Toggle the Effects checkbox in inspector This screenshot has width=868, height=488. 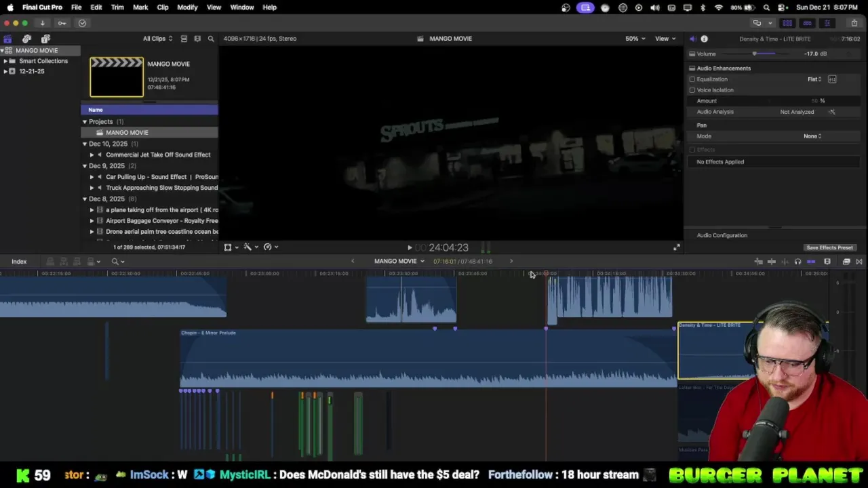click(x=692, y=150)
